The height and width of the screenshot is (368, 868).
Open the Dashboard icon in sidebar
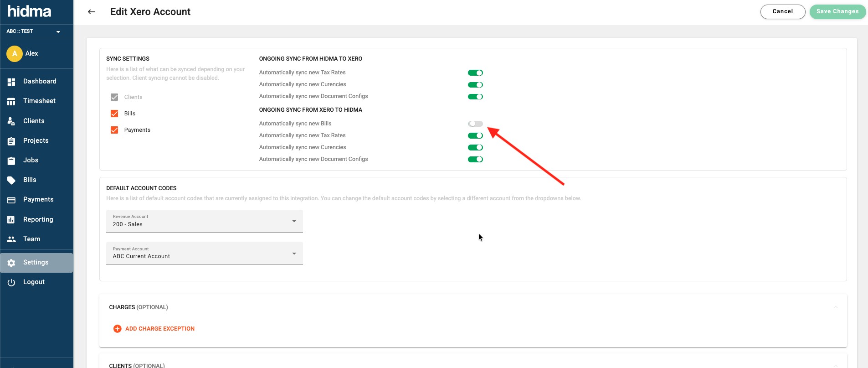pyautogui.click(x=11, y=82)
